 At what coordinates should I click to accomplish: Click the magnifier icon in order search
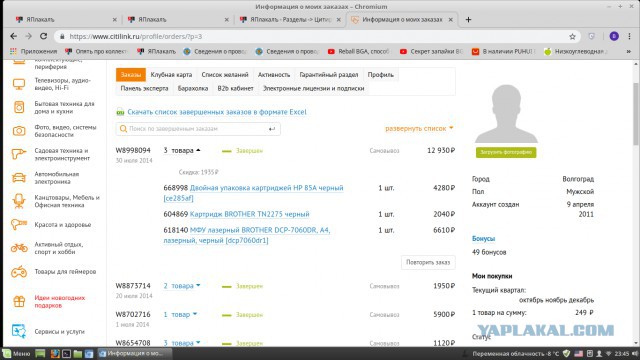tap(123, 129)
